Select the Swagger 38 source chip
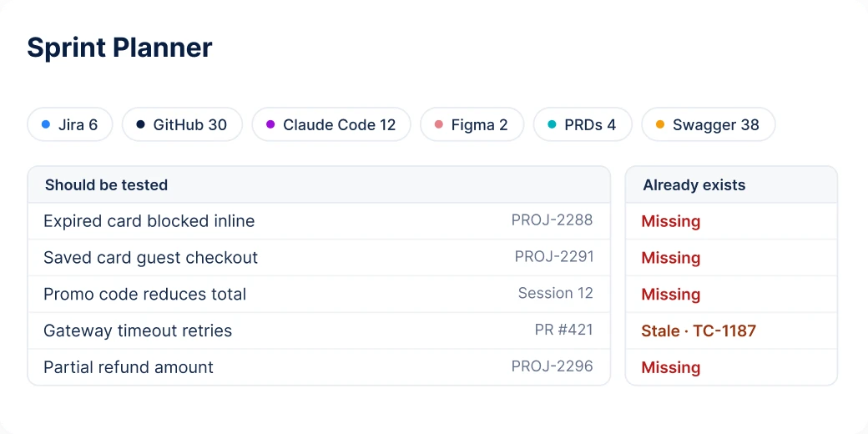 point(708,124)
